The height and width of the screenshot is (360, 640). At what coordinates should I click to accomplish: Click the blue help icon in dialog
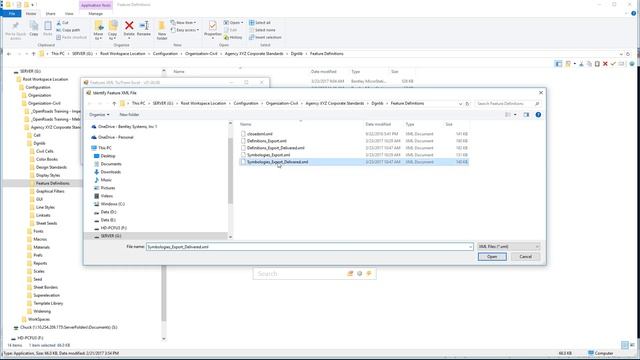(x=538, y=115)
